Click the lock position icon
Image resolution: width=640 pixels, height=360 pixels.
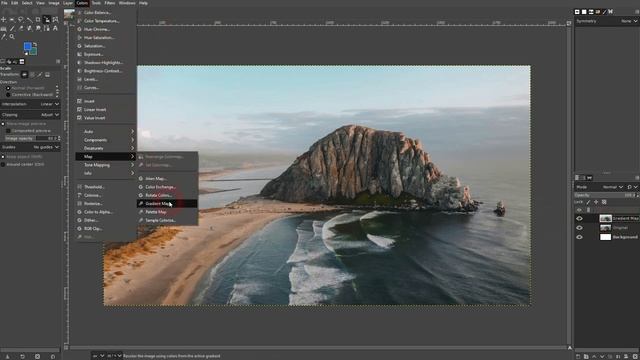pyautogui.click(x=596, y=202)
